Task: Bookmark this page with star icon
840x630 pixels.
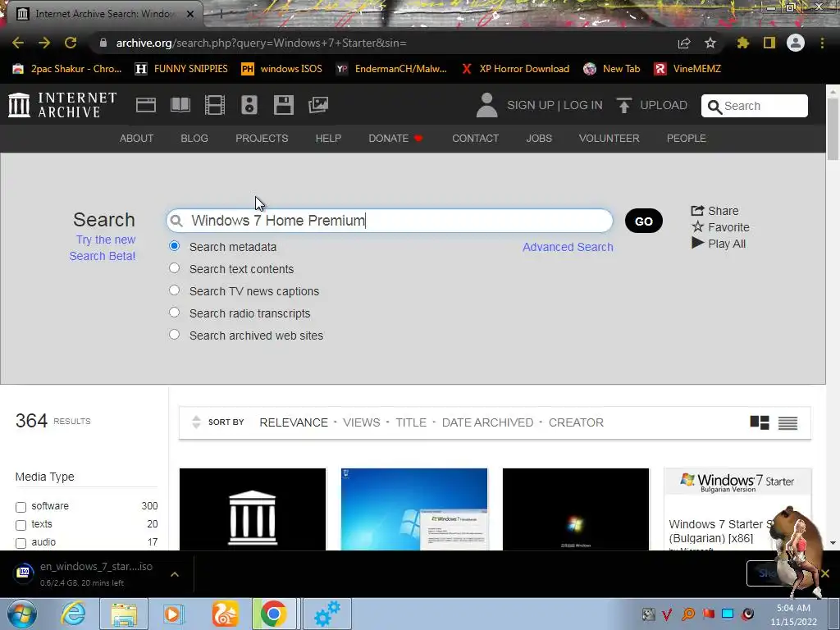Action: pos(710,43)
